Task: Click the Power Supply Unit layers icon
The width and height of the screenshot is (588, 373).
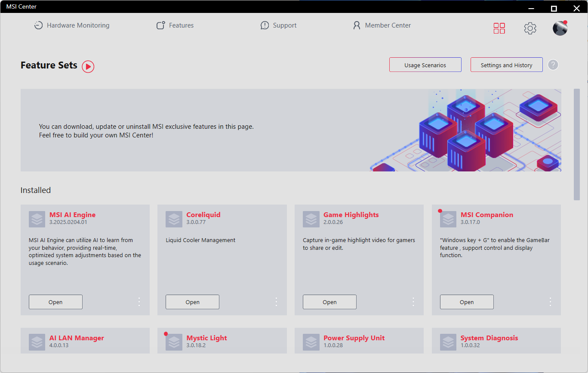Action: (x=311, y=342)
